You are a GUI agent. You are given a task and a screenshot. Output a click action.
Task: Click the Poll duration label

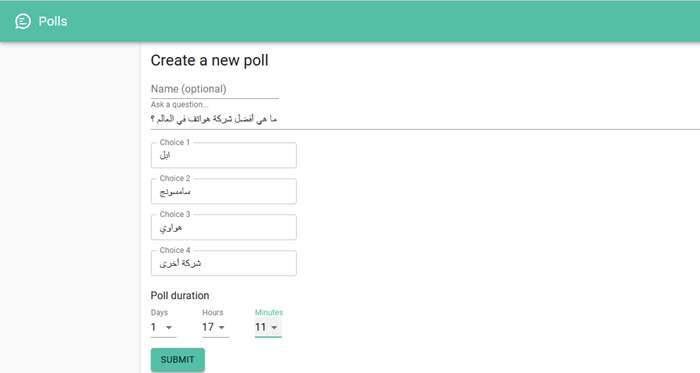tap(180, 295)
